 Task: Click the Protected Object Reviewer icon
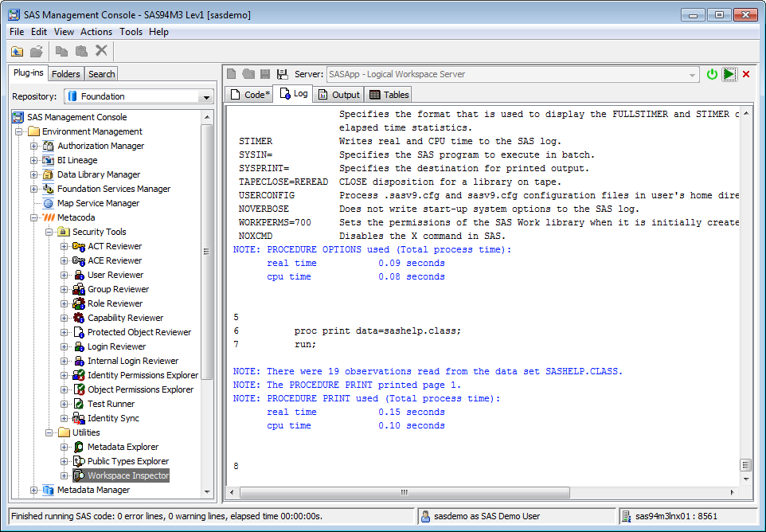pyautogui.click(x=79, y=332)
